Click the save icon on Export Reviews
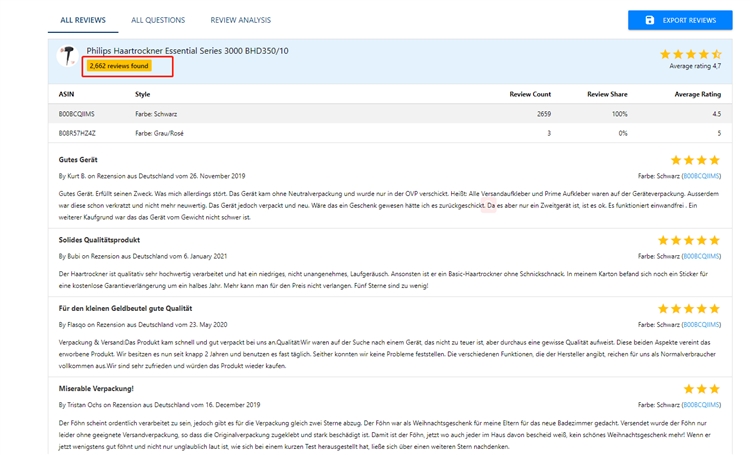The image size is (750, 455). pos(650,20)
